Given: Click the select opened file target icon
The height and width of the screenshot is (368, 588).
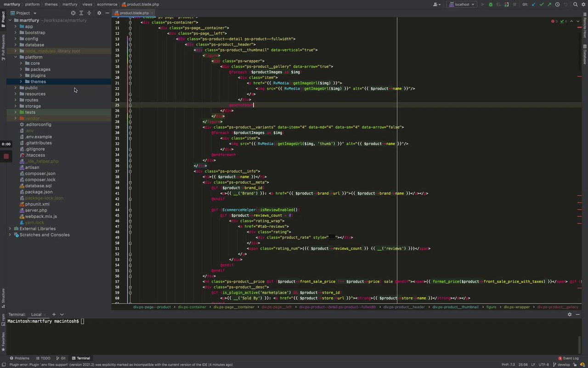Looking at the screenshot, I should click(73, 13).
